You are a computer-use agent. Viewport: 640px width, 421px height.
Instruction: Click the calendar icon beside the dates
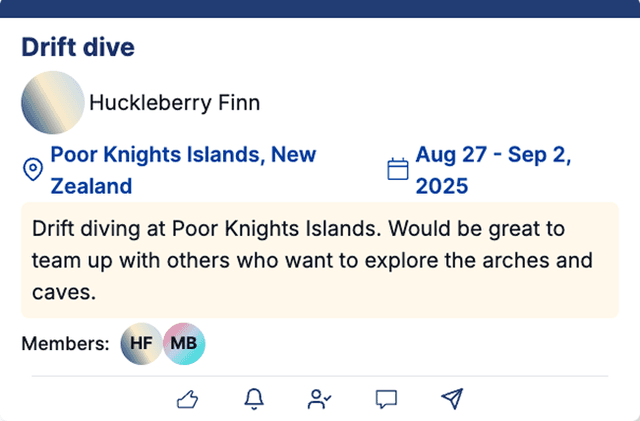(398, 170)
